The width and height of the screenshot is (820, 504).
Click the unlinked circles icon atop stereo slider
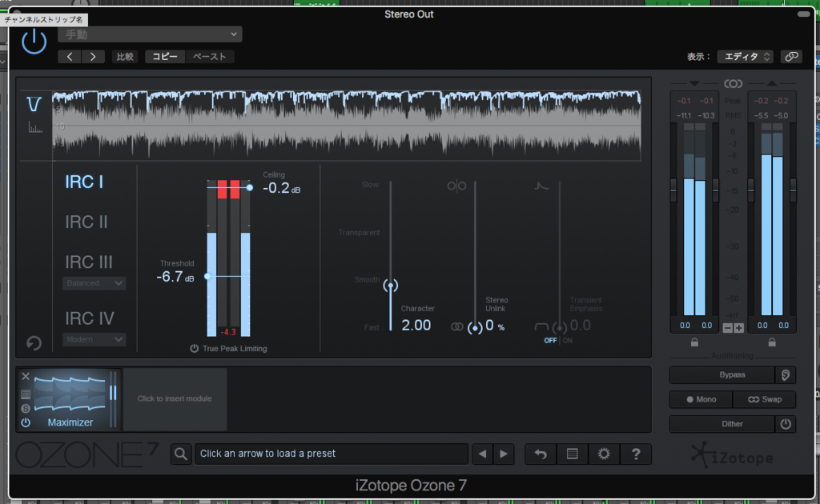456,186
